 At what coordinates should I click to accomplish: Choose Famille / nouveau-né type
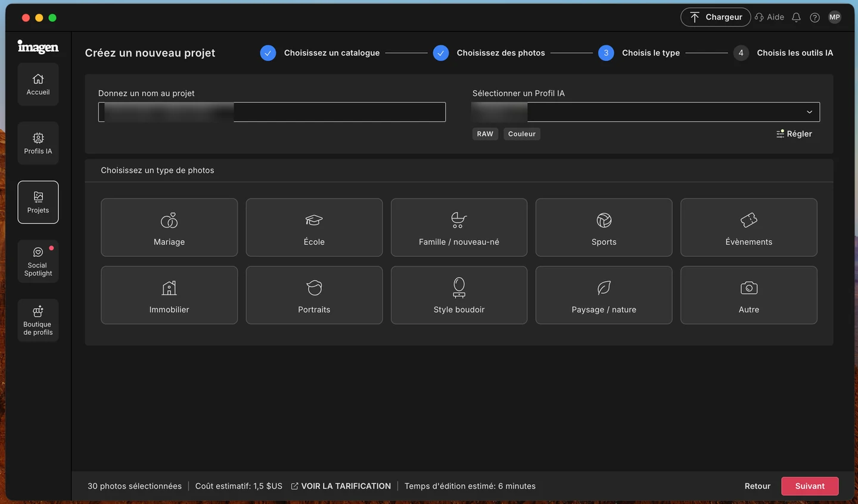click(459, 228)
